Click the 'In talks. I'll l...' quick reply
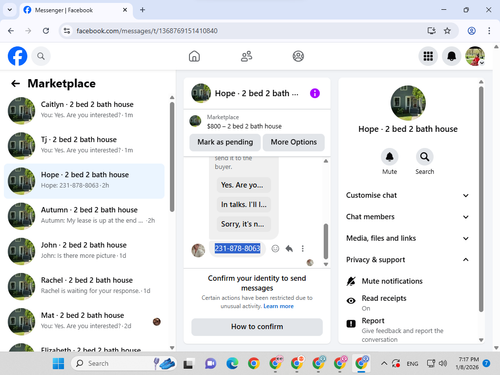 coord(243,204)
